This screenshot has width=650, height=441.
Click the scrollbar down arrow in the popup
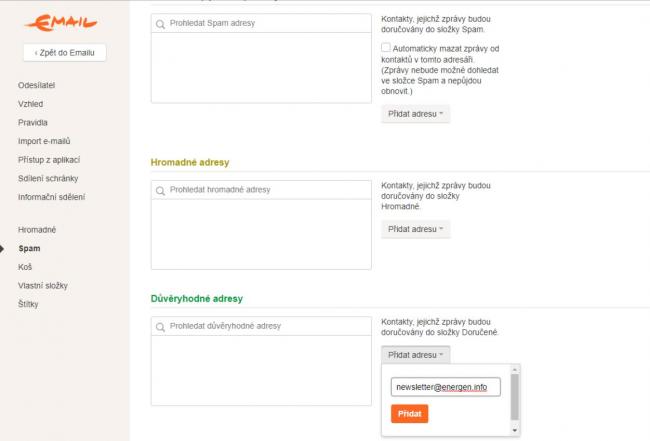pyautogui.click(x=515, y=431)
